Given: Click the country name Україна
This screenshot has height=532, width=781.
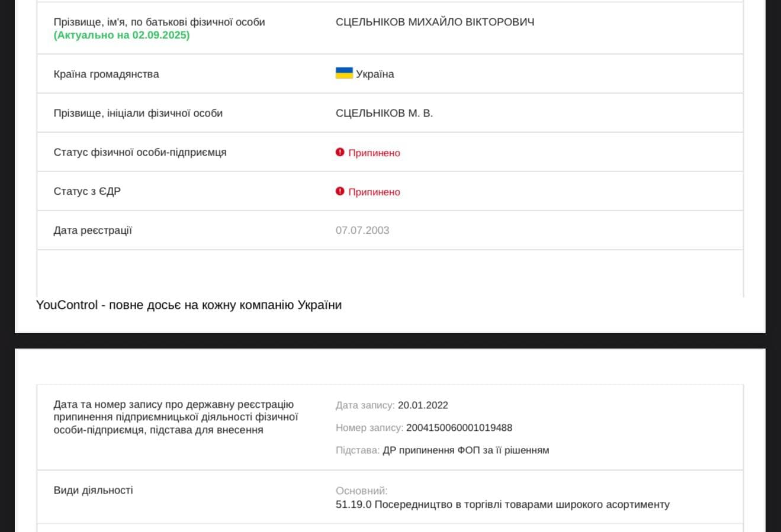Looking at the screenshot, I should [x=375, y=74].
